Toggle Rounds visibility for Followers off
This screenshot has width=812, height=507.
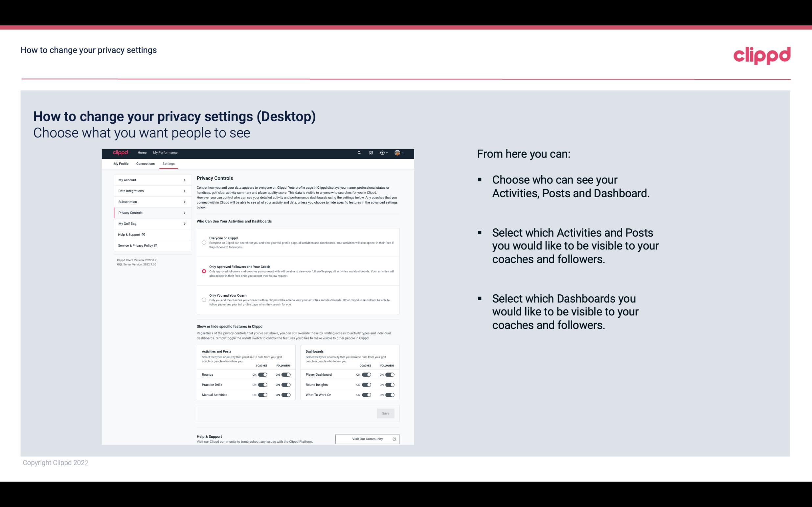point(285,374)
